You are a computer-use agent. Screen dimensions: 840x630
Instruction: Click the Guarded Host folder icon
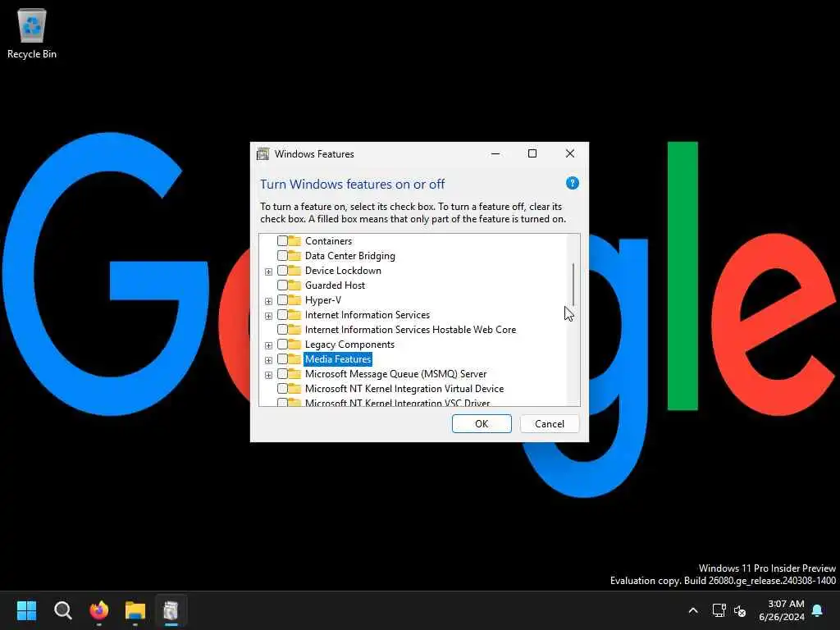coord(294,285)
